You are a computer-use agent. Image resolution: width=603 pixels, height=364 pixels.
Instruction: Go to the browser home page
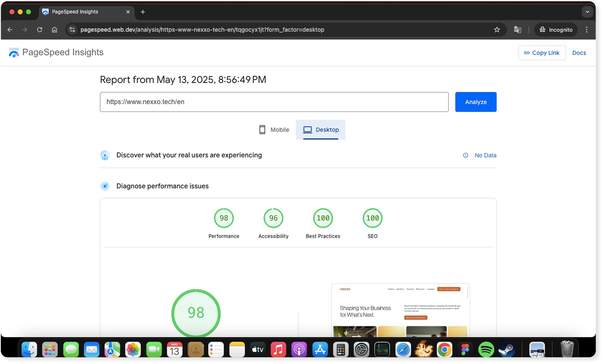54,30
